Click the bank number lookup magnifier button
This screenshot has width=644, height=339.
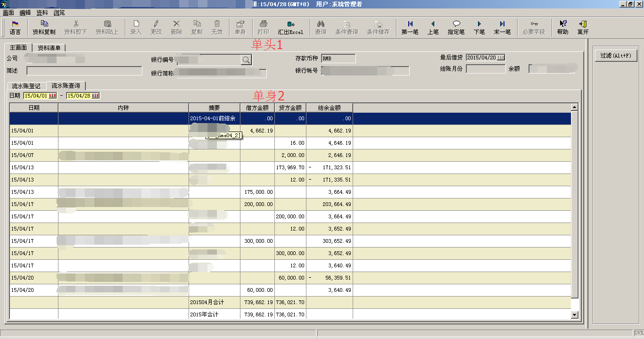pyautogui.click(x=246, y=60)
